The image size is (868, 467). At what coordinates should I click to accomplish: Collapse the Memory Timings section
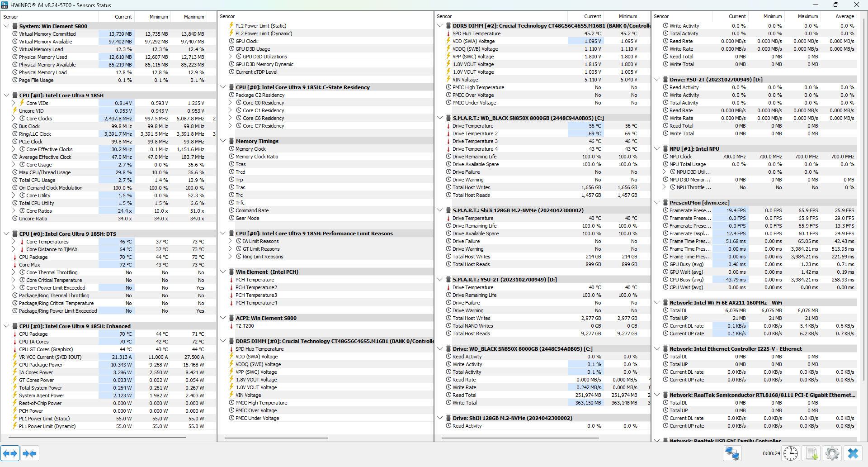223,141
